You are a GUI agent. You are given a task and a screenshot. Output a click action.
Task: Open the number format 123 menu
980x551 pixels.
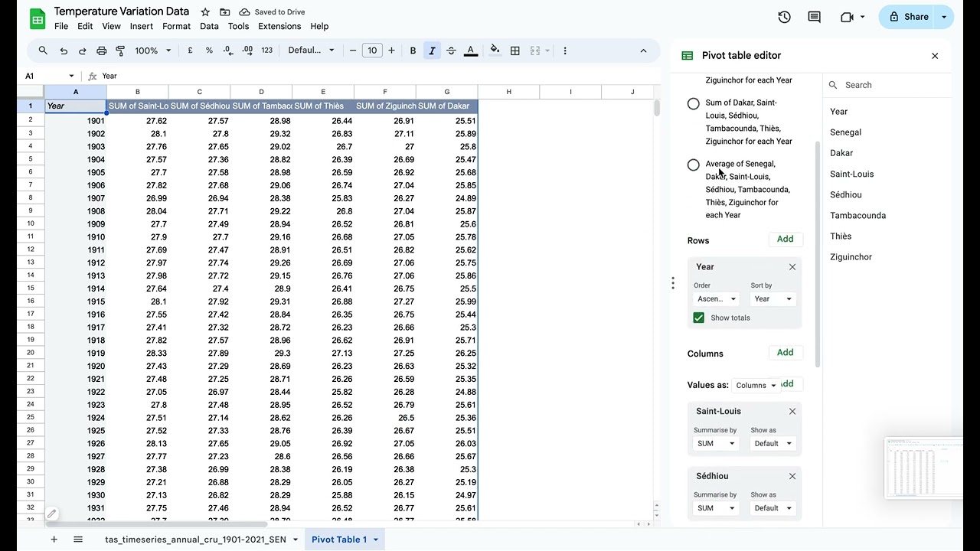(266, 51)
